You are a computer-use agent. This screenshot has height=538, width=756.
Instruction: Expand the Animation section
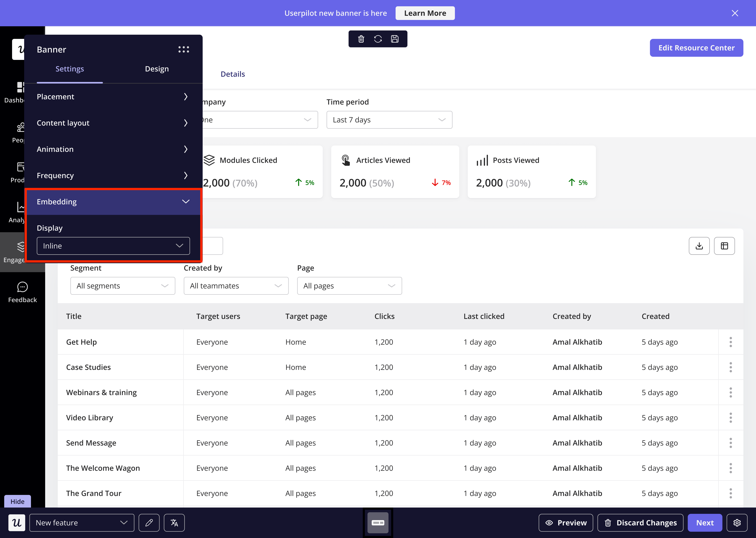[113, 149]
